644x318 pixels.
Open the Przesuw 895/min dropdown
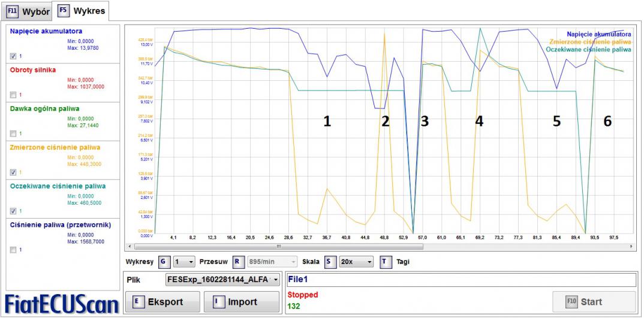pos(272,261)
